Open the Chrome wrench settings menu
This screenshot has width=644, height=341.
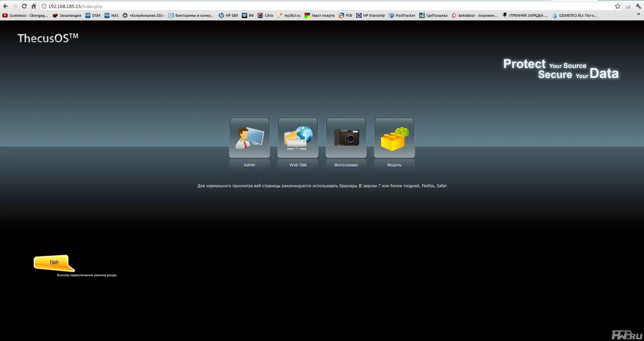[x=638, y=6]
